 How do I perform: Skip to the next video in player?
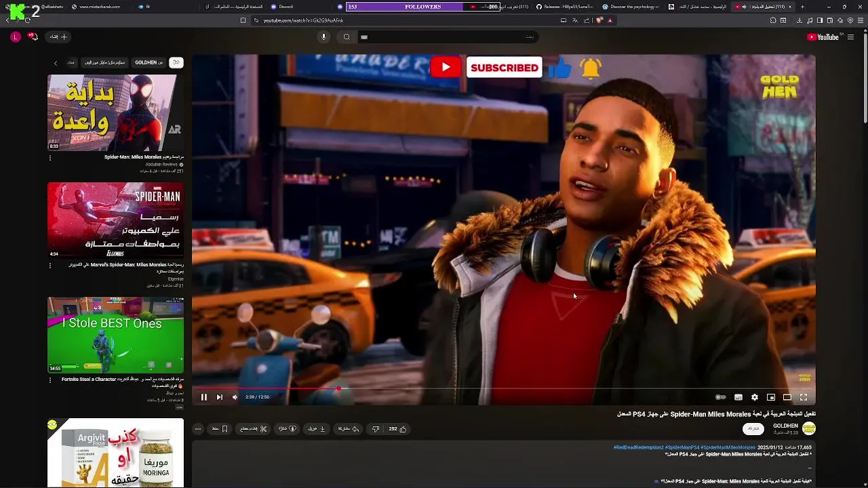pyautogui.click(x=219, y=397)
